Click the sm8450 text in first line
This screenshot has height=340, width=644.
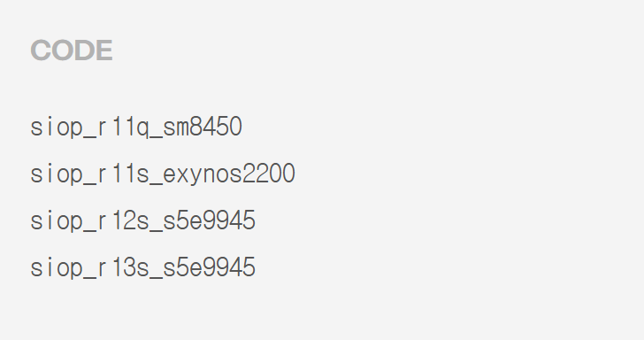[203, 127]
